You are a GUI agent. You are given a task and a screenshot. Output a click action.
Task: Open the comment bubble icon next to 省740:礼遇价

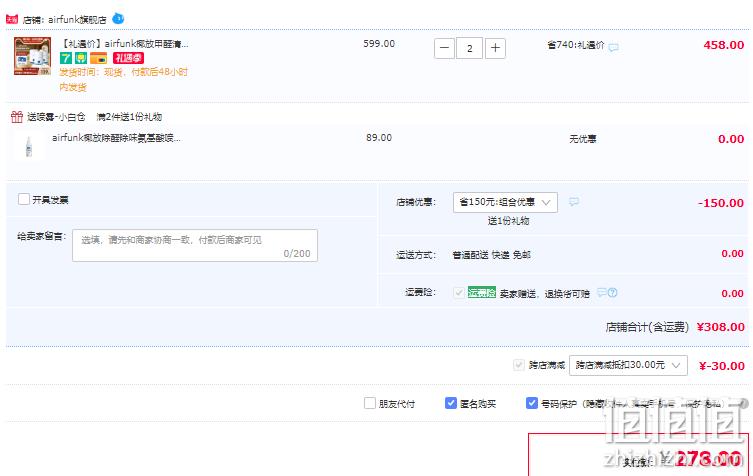click(613, 47)
